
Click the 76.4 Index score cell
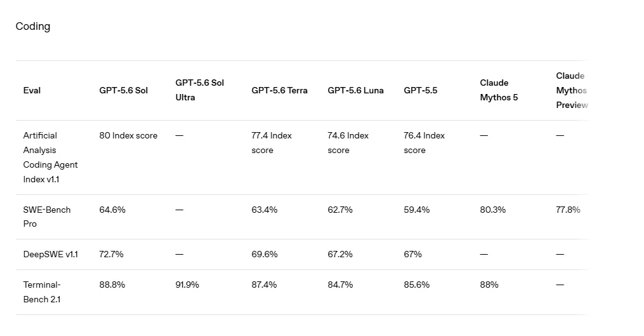click(x=424, y=143)
